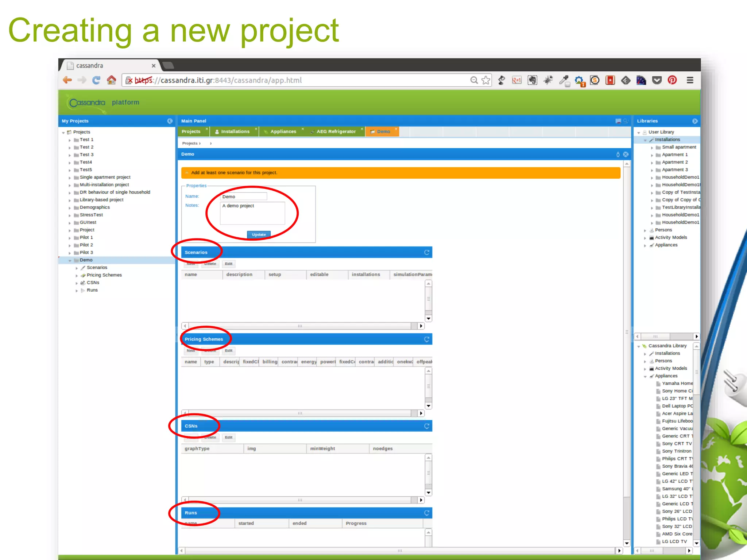Click Main Panel vertical scrollbar
The width and height of the screenshot is (747, 560).
click(x=627, y=354)
